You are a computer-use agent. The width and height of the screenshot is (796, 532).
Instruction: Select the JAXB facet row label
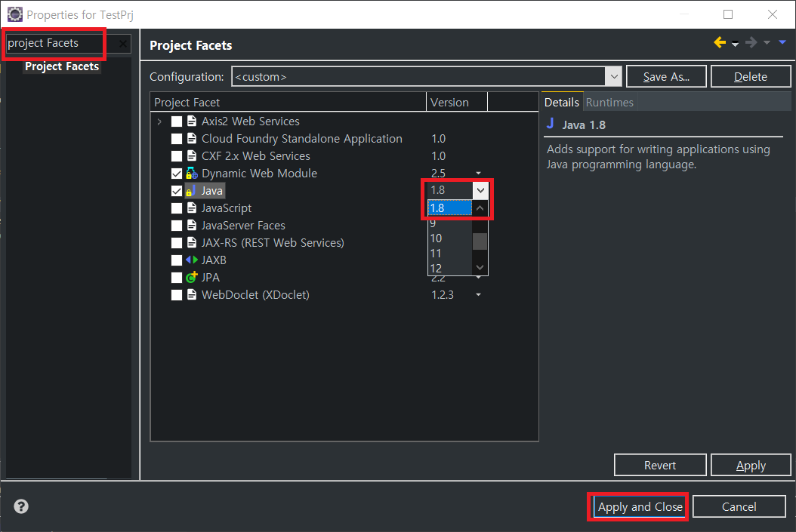214,260
